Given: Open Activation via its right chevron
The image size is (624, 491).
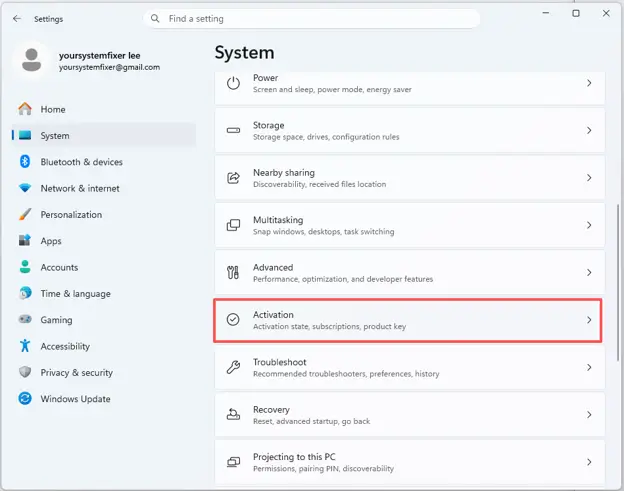Looking at the screenshot, I should coord(589,320).
